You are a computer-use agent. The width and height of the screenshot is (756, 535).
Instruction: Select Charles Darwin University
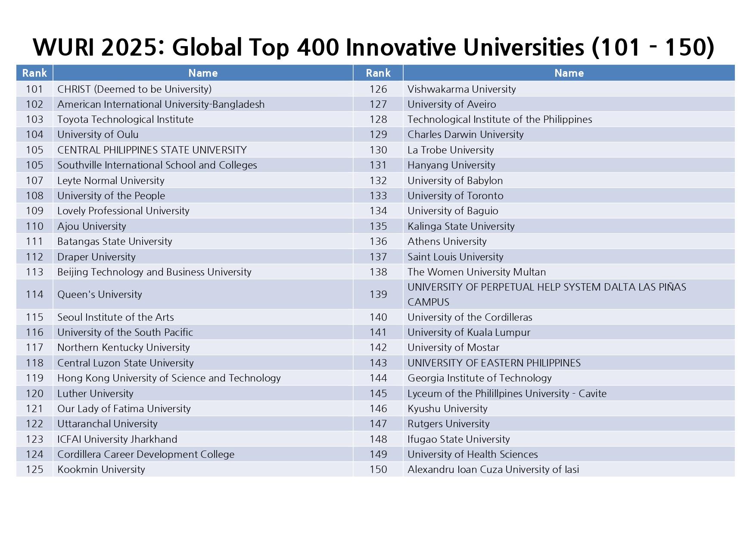[466, 135]
